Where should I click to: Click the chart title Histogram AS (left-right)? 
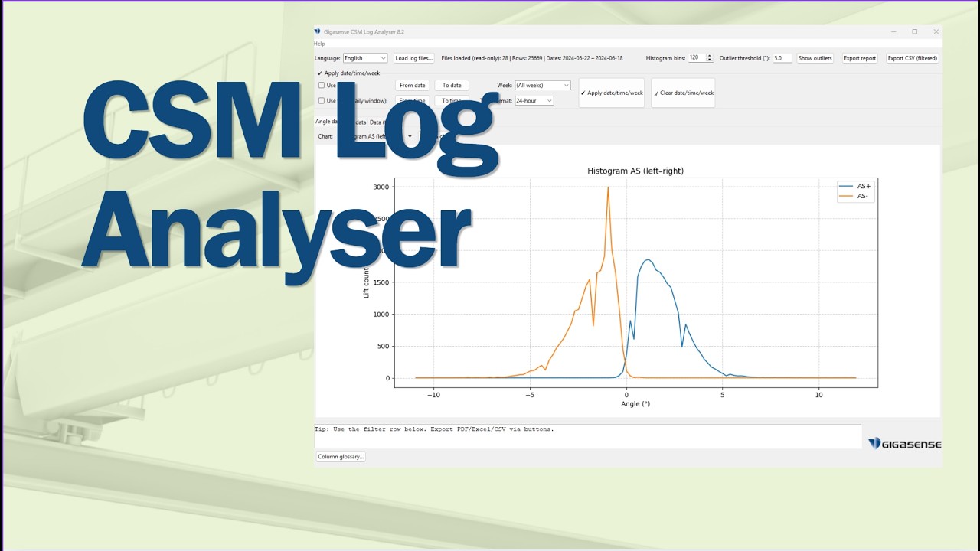click(x=635, y=171)
